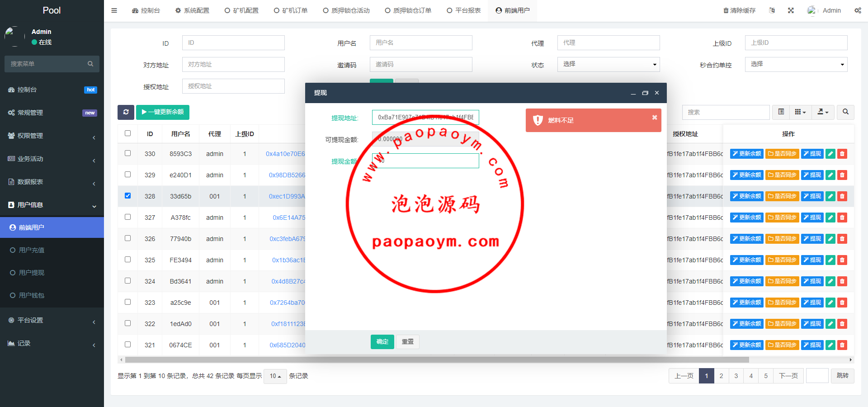Screen dimensions: 868x407
Task: Switch to the 矿机订单 top tab
Action: (x=291, y=10)
